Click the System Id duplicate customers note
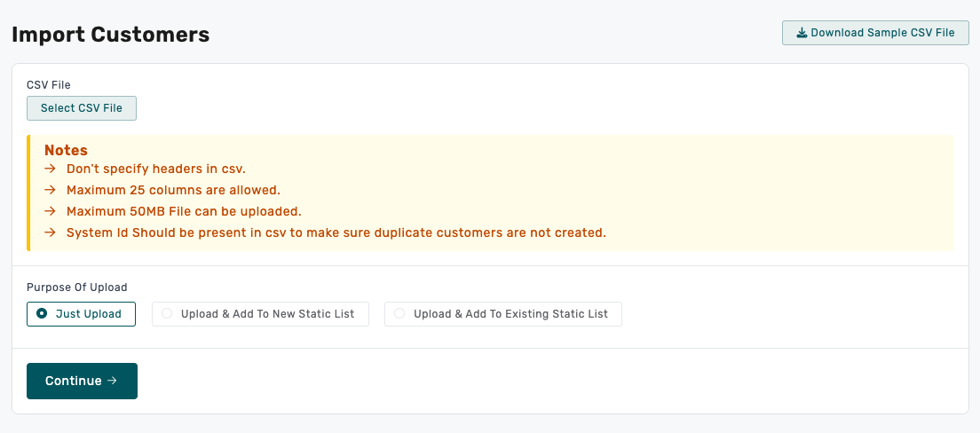The width and height of the screenshot is (980, 433). [x=336, y=232]
